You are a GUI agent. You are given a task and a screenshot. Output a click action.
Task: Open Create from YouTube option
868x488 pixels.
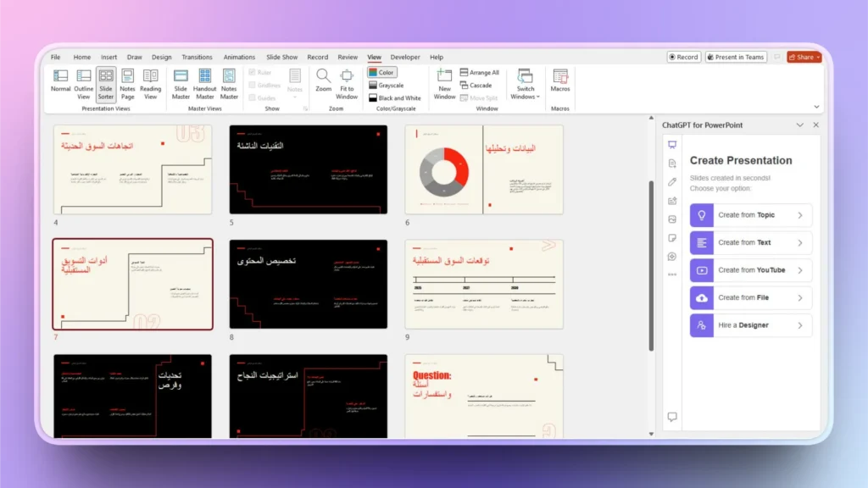749,269
